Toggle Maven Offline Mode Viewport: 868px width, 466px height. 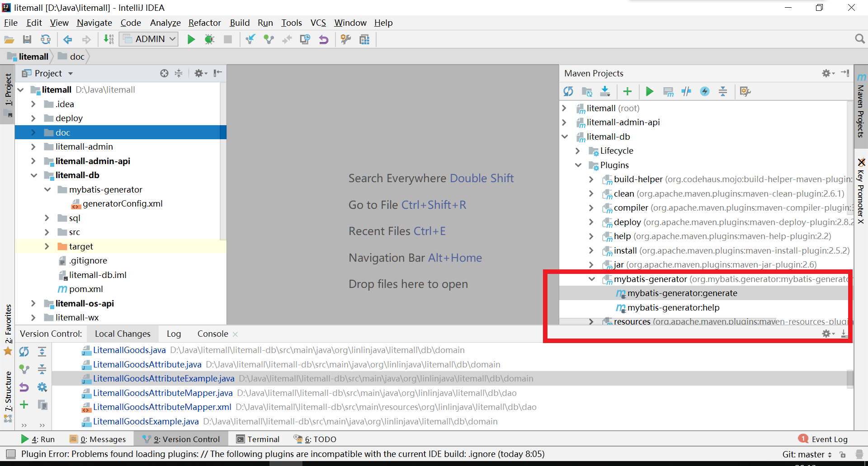[x=686, y=92]
